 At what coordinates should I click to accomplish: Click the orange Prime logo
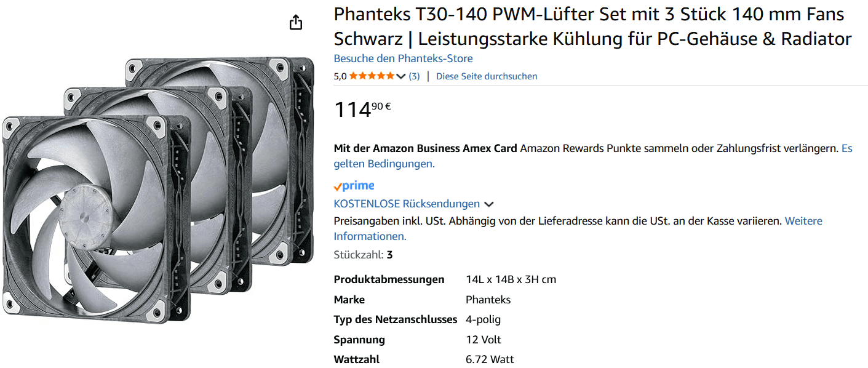(354, 186)
